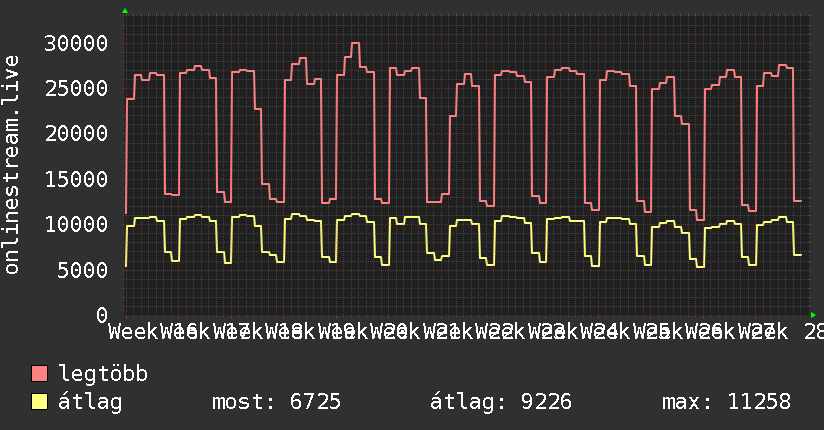Click the green arrow atop the y-axis
Screen dimensions: 824x430
(125, 11)
